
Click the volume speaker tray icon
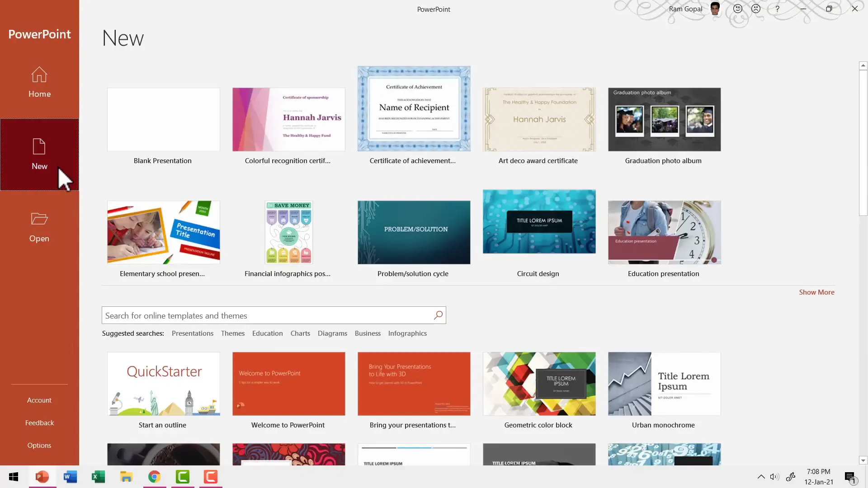tap(775, 477)
